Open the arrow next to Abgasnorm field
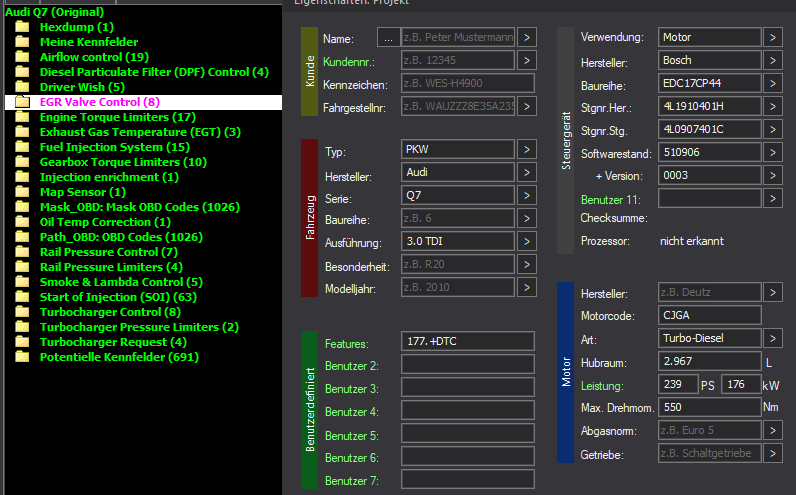 pos(773,431)
